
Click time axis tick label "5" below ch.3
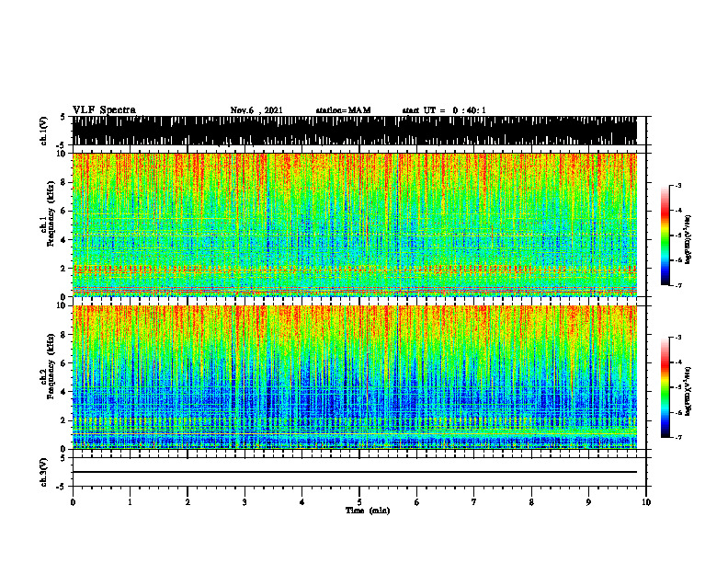pos(359,502)
